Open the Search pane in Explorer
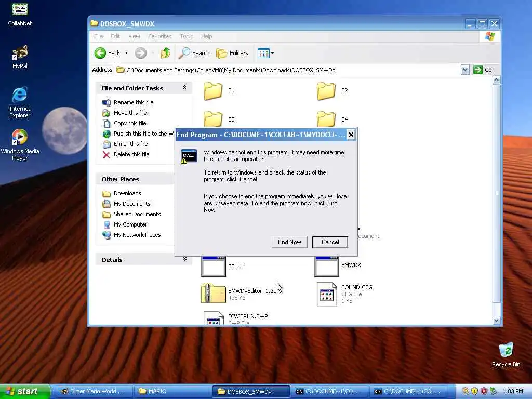This screenshot has height=399, width=532. (194, 53)
